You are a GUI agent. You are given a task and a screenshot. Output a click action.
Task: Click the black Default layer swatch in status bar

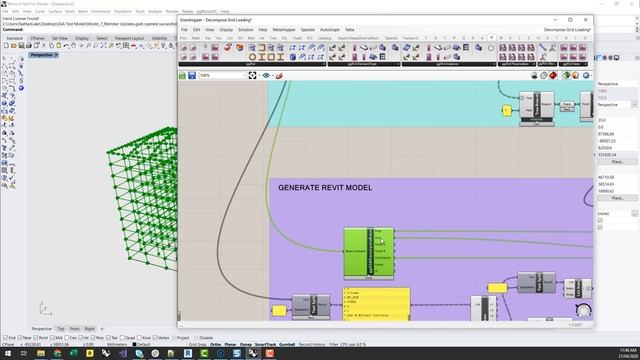[x=134, y=344]
